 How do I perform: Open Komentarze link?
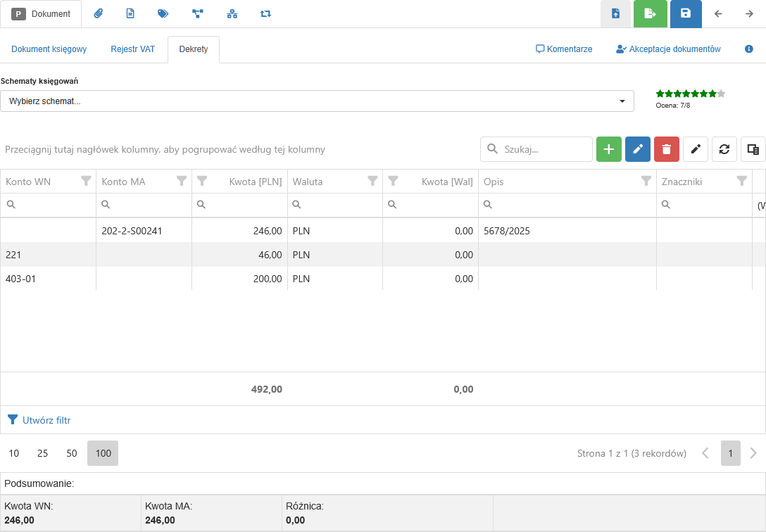[x=564, y=49]
